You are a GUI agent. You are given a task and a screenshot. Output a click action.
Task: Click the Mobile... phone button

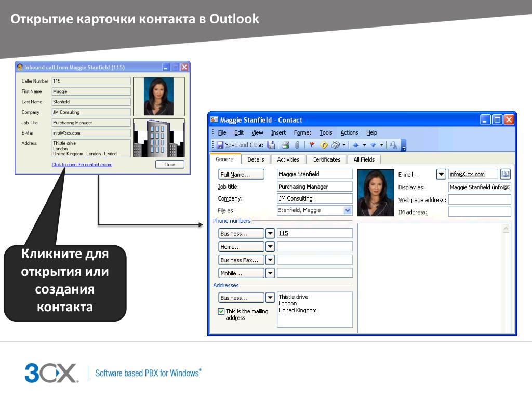click(x=241, y=273)
